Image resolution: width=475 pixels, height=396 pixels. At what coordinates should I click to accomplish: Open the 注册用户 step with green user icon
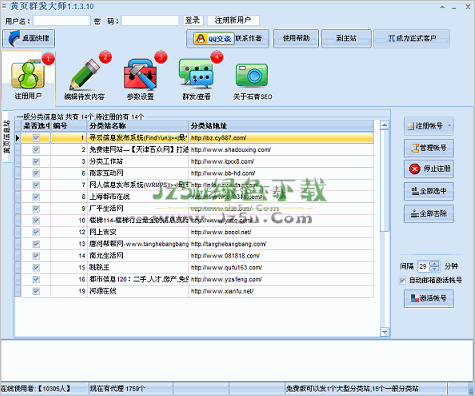click(28, 78)
